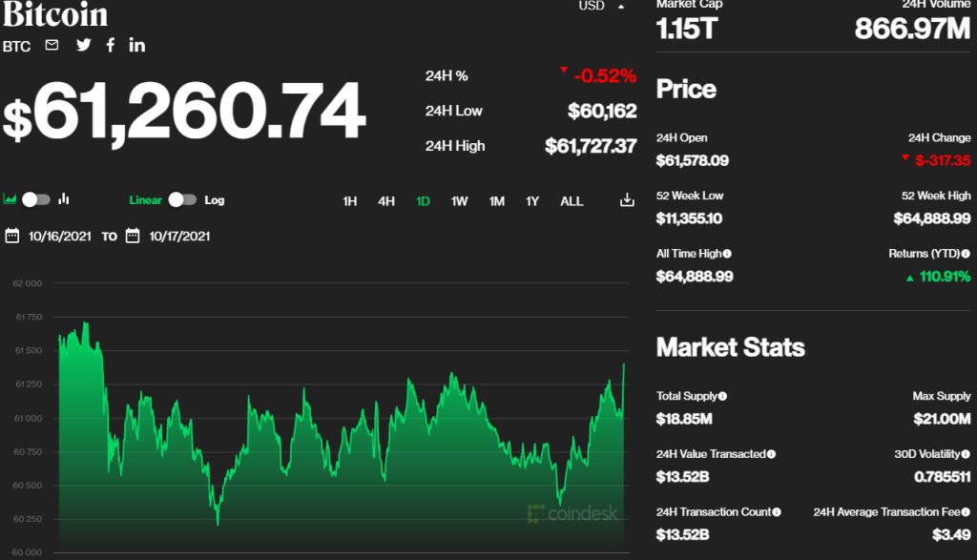Select the 1D chart range
The width and height of the screenshot is (977, 560).
pos(423,201)
